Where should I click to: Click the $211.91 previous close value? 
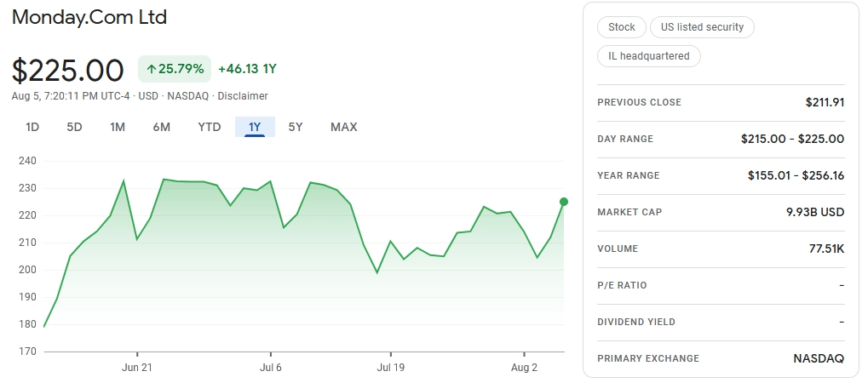(825, 102)
